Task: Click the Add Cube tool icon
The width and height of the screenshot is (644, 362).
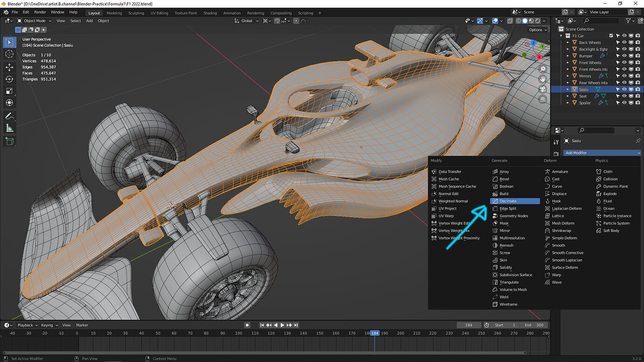Action: (9, 141)
